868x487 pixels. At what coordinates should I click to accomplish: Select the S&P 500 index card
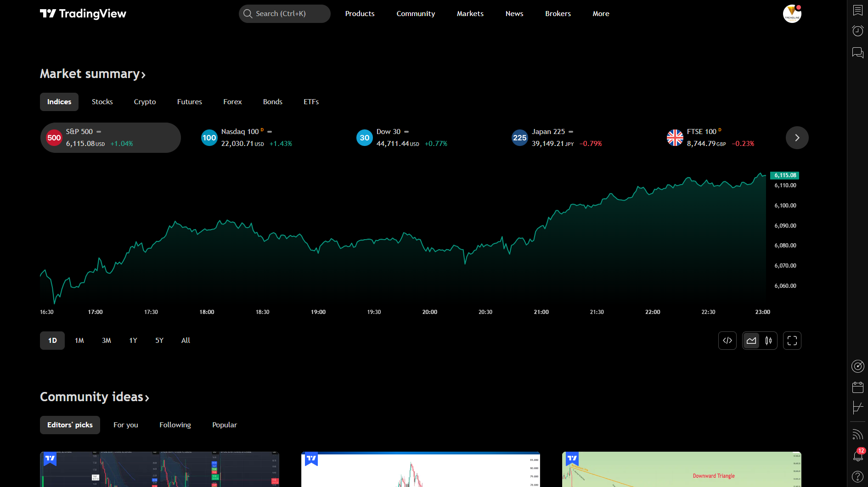[x=111, y=138]
